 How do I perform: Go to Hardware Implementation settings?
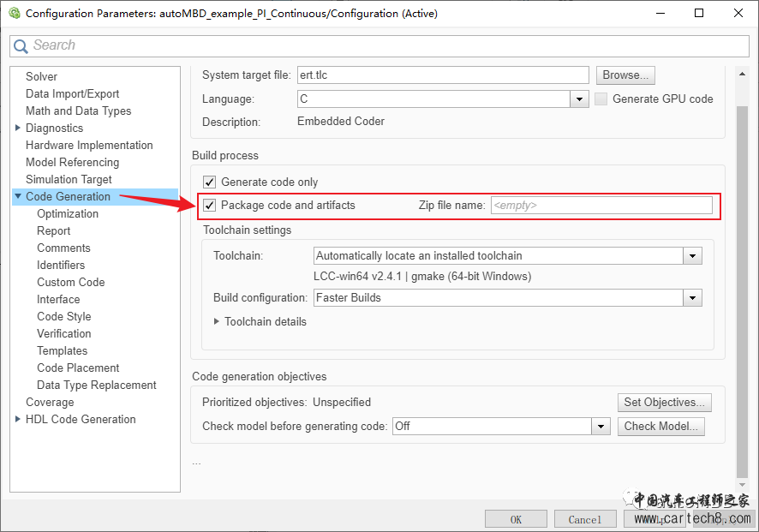(89, 146)
